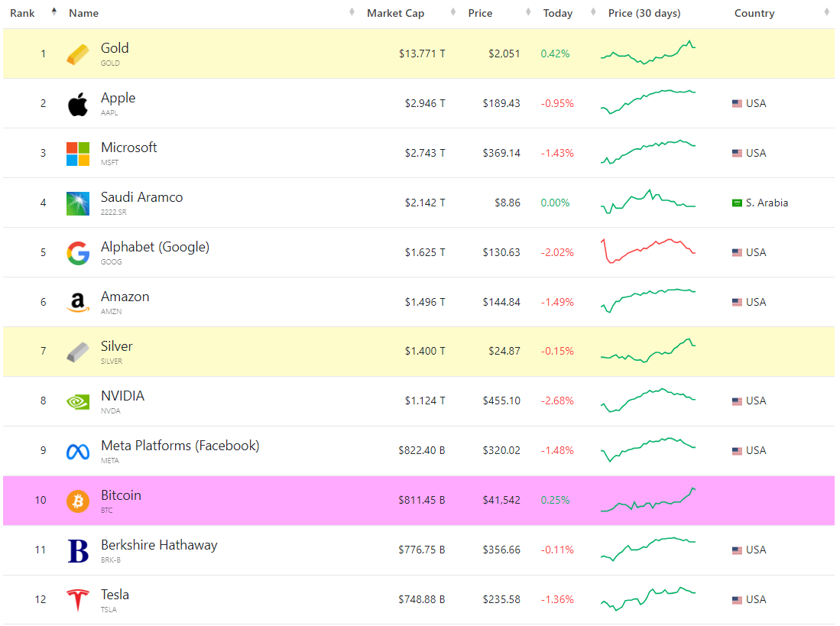840x626 pixels.
Task: Click the Amazon logo icon
Action: 78,303
